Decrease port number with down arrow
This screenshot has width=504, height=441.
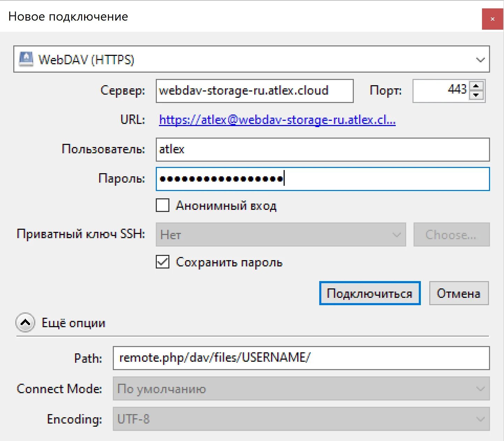pyautogui.click(x=476, y=95)
